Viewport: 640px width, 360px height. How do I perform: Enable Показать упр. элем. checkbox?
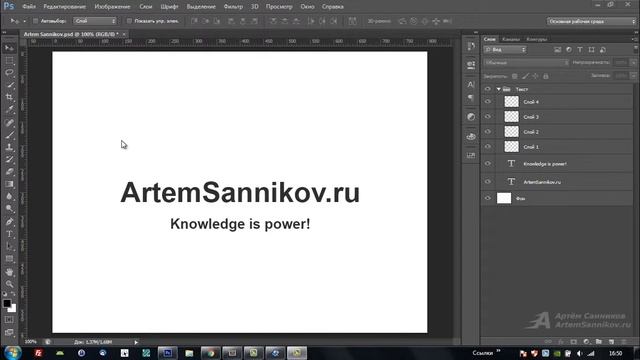[x=129, y=21]
